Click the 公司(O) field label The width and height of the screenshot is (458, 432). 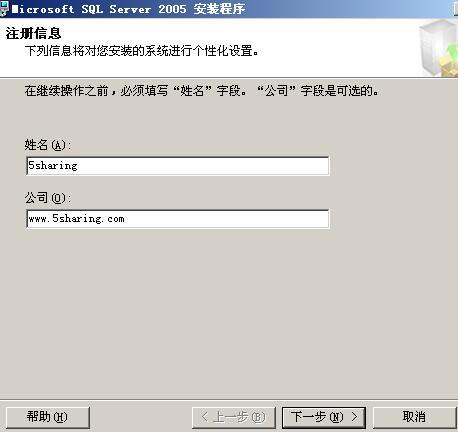click(48, 198)
